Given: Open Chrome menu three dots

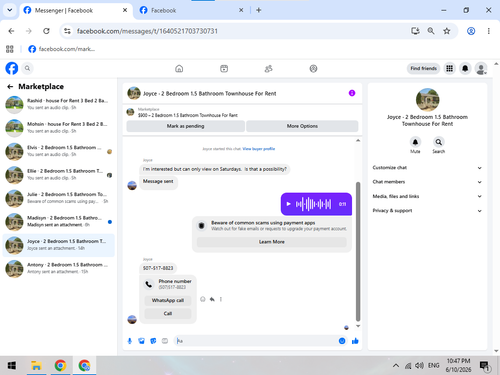Looking at the screenshot, I should [x=489, y=31].
